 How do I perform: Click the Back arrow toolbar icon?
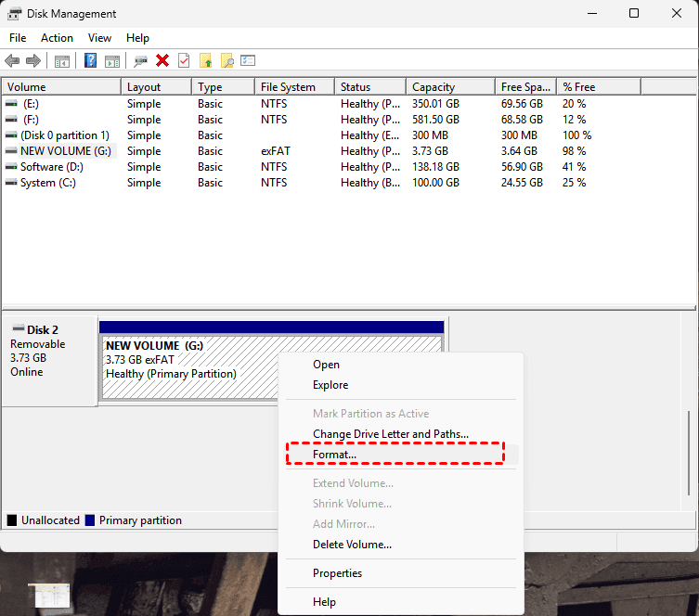pos(12,61)
